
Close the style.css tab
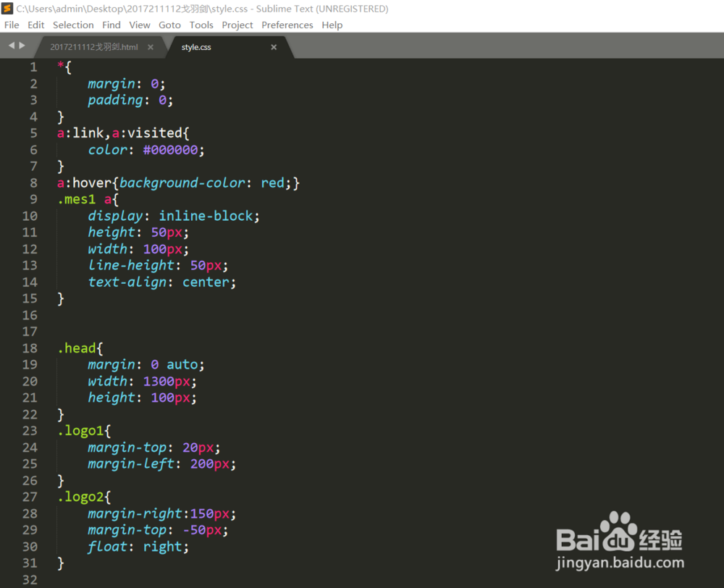pos(274,47)
